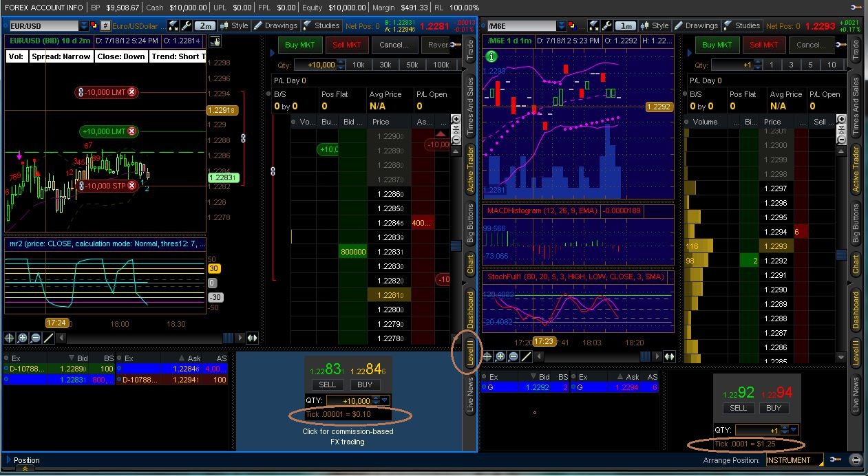Cancel the -10,000 LMT order using its X
Viewport: 868px width, 476px height.
[131, 91]
